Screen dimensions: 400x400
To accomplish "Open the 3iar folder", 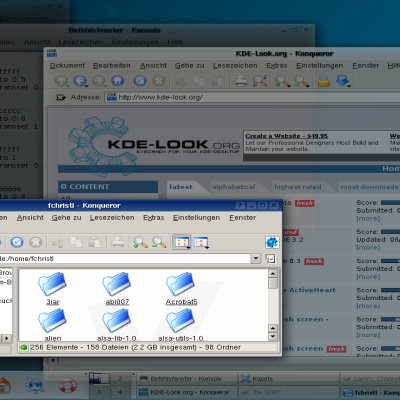I will (x=52, y=289).
